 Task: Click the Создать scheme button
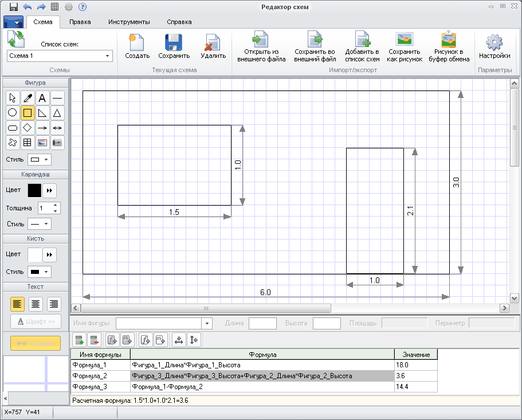pos(137,47)
